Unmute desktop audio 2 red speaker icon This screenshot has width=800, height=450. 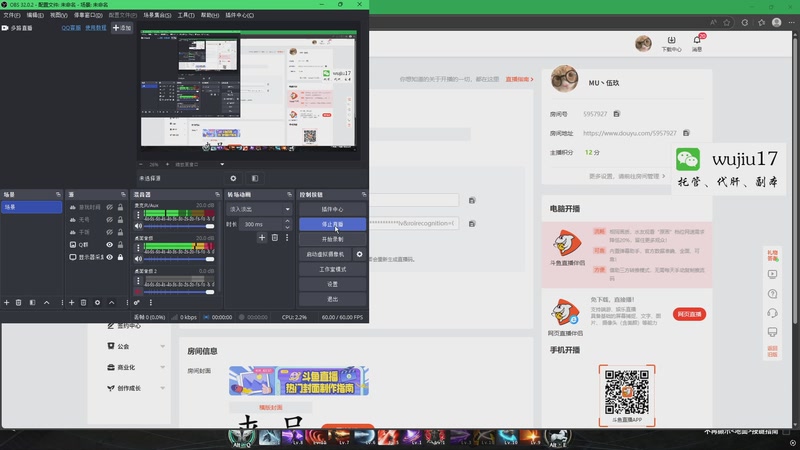(138, 292)
